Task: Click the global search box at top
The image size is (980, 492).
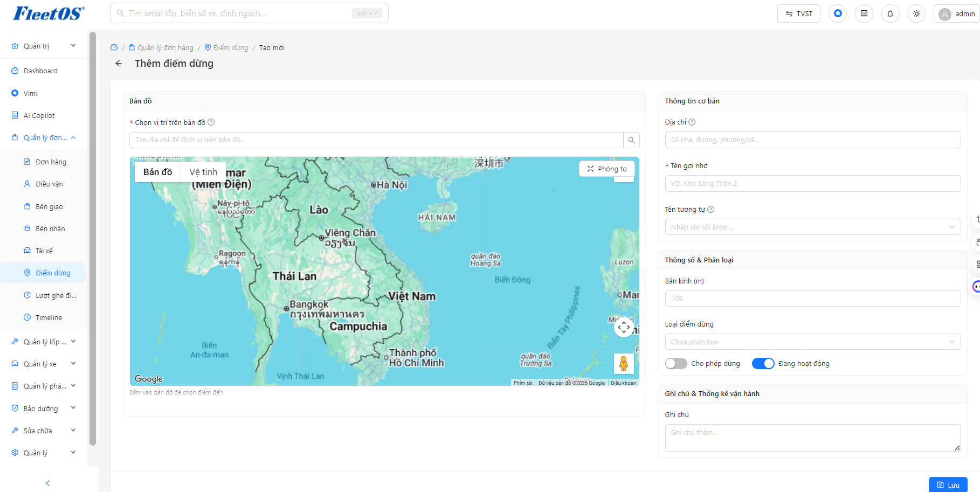Action: pos(250,13)
